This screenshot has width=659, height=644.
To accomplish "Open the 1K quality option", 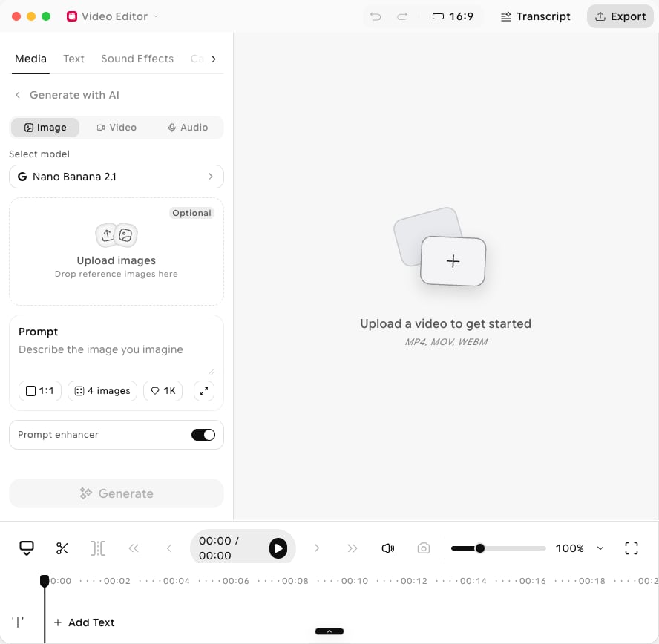I will coord(163,391).
